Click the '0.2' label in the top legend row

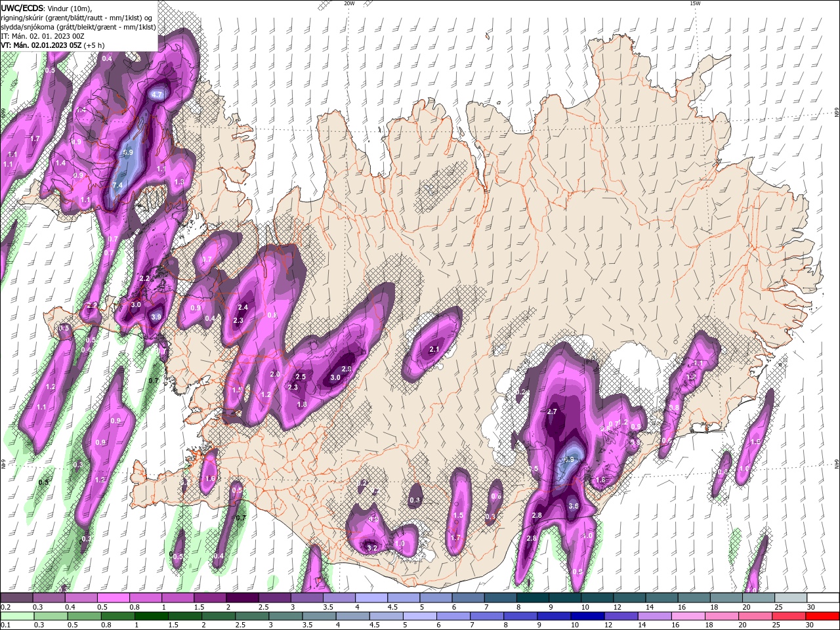[6, 607]
